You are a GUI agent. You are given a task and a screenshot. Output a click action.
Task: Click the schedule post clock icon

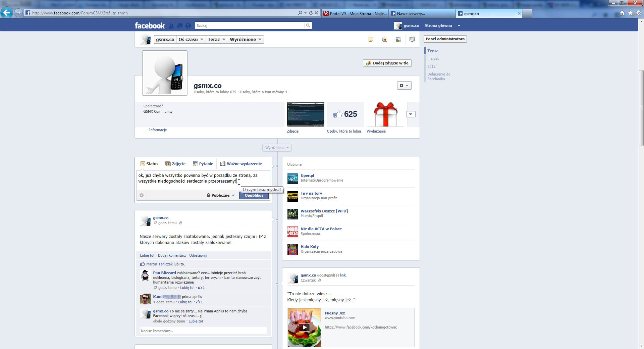pos(142,195)
